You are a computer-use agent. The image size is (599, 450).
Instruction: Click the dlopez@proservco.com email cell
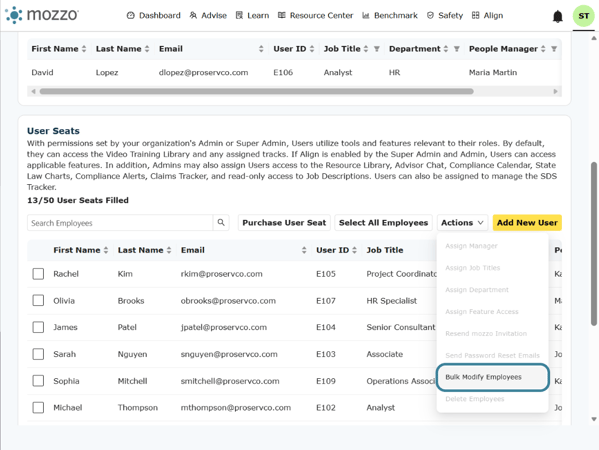pos(204,73)
